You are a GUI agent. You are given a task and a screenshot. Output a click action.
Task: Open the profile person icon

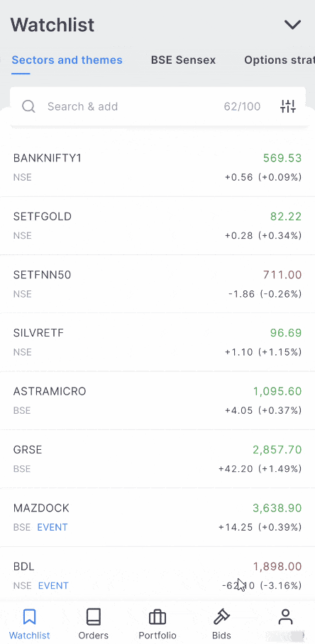tap(285, 617)
